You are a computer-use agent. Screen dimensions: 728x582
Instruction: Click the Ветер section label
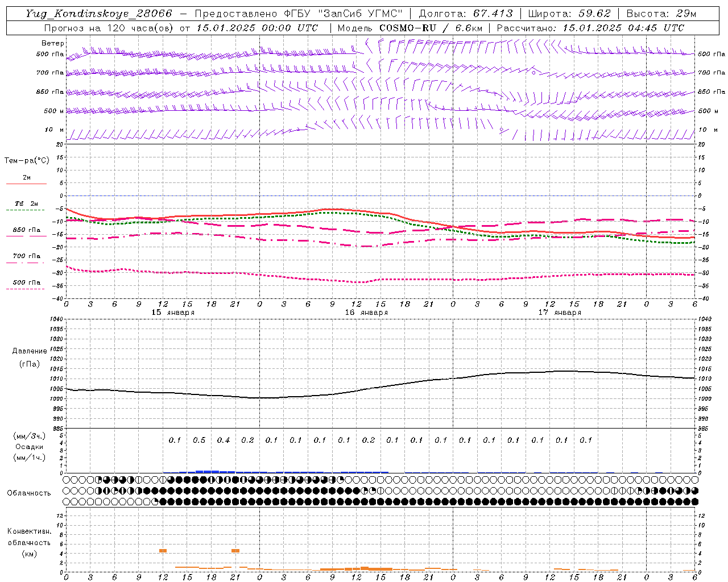pyautogui.click(x=52, y=43)
